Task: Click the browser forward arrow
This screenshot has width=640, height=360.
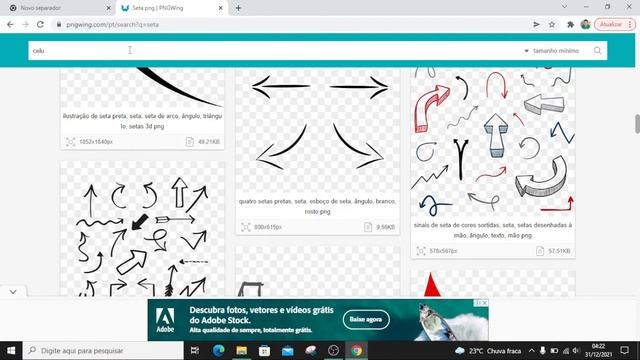Action: [25, 24]
